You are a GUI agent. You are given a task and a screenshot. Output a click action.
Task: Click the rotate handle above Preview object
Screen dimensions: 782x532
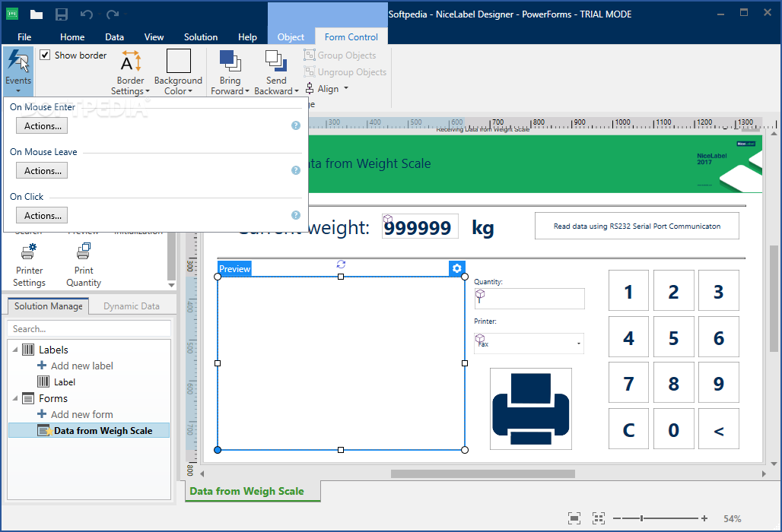pos(341,264)
